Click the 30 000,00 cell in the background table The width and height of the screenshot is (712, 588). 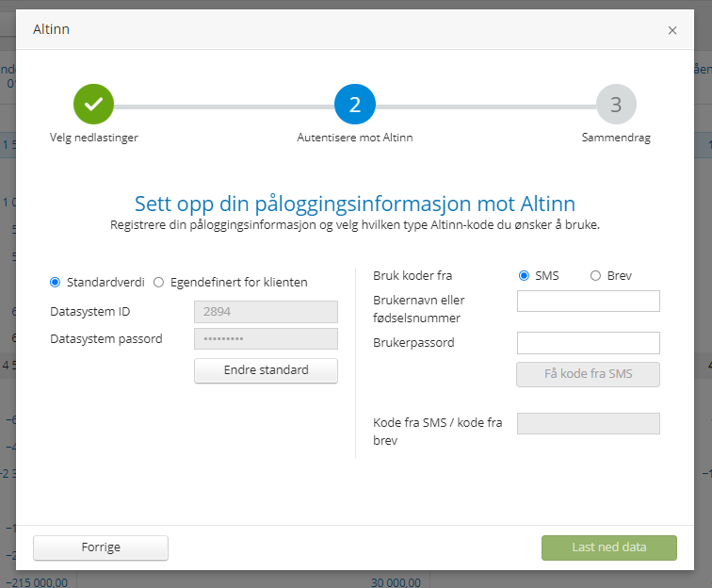pos(396,582)
